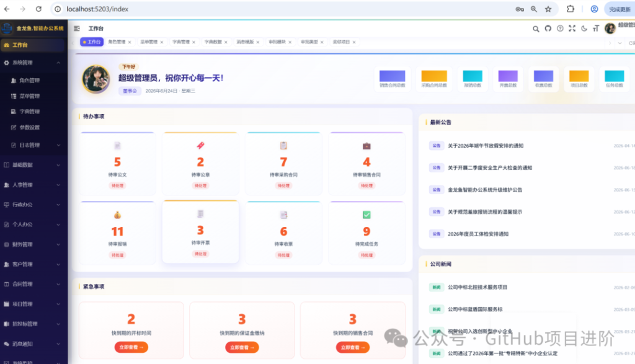635x364 pixels.
Task: Open the tab options dropdown chevron
Action: point(619,43)
